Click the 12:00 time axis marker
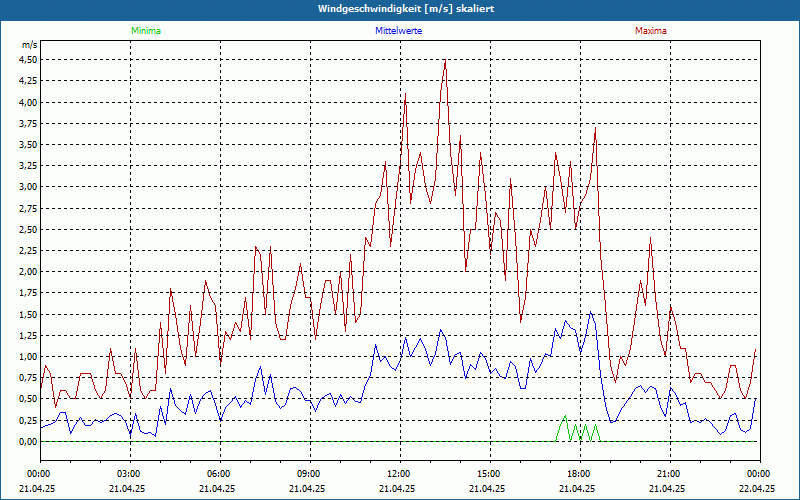 [x=399, y=473]
